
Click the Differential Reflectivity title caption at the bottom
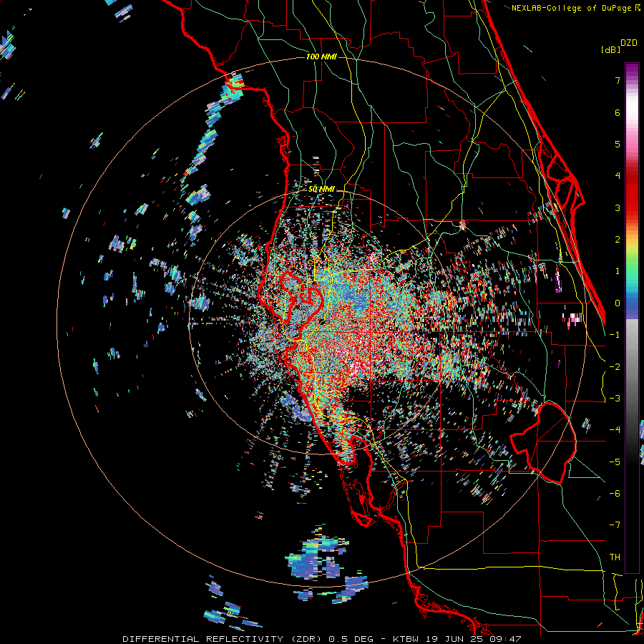[322, 639]
